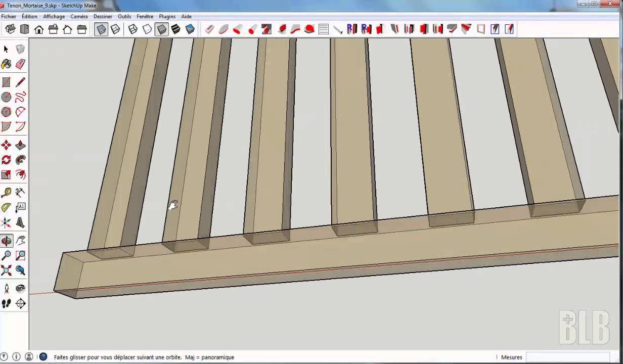Select the Eraser tool
The height and width of the screenshot is (364, 623).
coord(20,64)
